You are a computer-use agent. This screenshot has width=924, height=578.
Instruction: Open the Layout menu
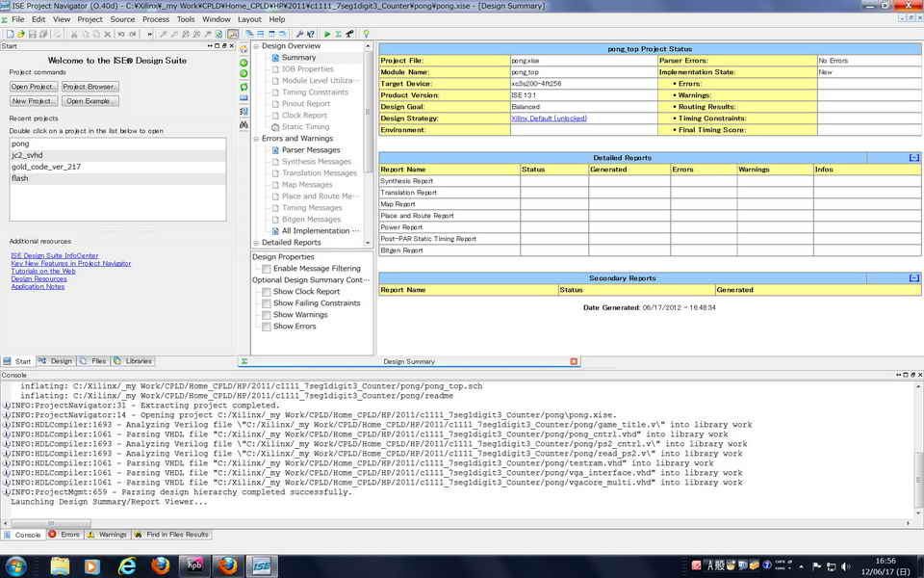pyautogui.click(x=249, y=19)
